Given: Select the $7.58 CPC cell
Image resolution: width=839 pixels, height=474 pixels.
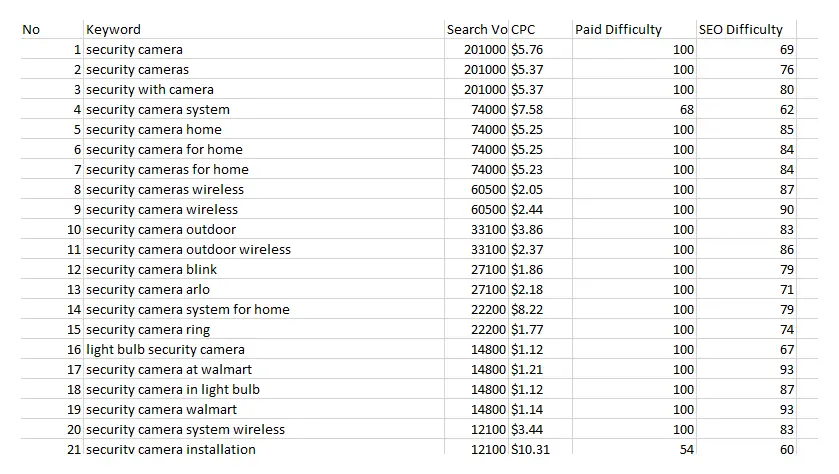Looking at the screenshot, I should coord(540,109).
